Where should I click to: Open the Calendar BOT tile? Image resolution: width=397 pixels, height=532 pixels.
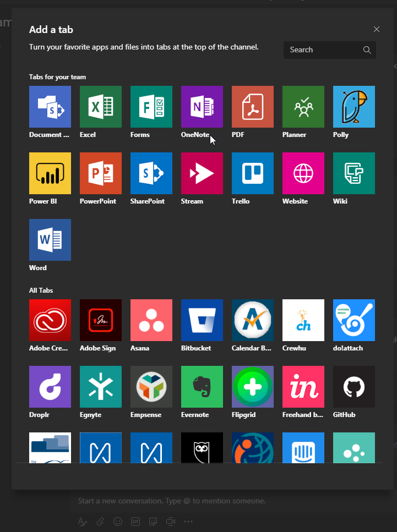point(253,320)
